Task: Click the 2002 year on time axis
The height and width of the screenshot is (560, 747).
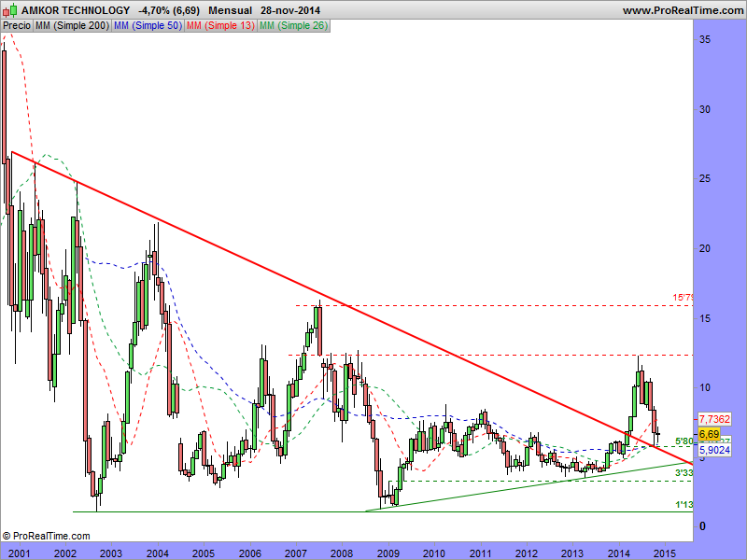Action: pyautogui.click(x=65, y=553)
